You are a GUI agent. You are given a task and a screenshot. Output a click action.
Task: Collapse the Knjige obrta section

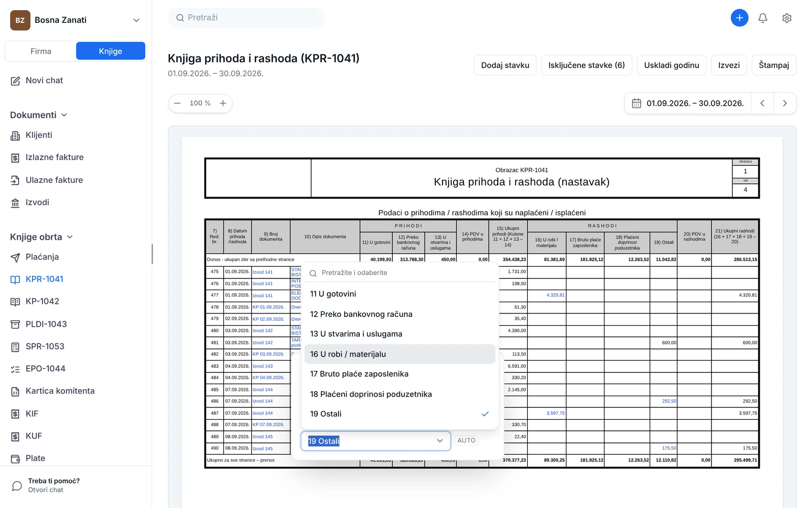[x=42, y=237]
